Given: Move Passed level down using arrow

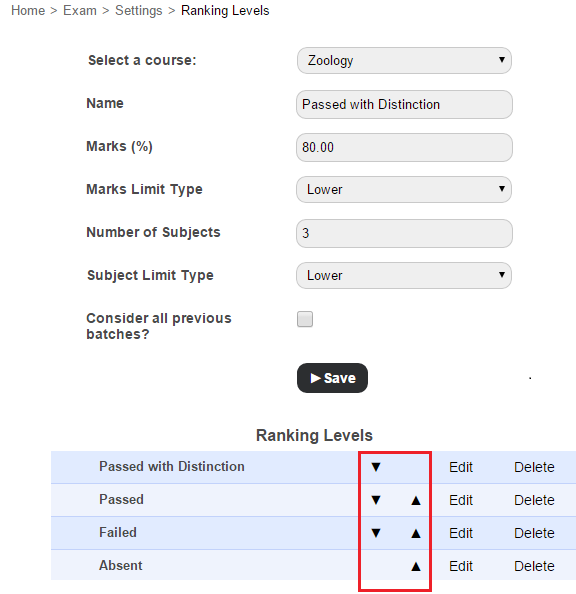Looking at the screenshot, I should 376,500.
